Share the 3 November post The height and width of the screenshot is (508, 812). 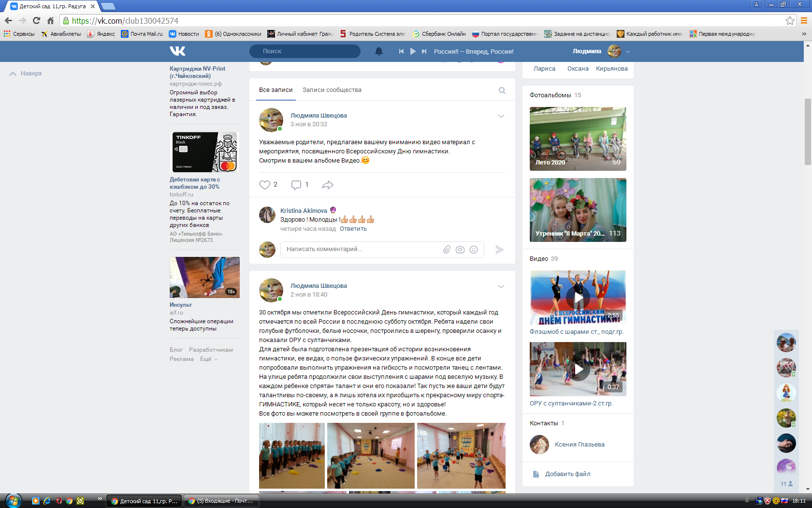328,185
